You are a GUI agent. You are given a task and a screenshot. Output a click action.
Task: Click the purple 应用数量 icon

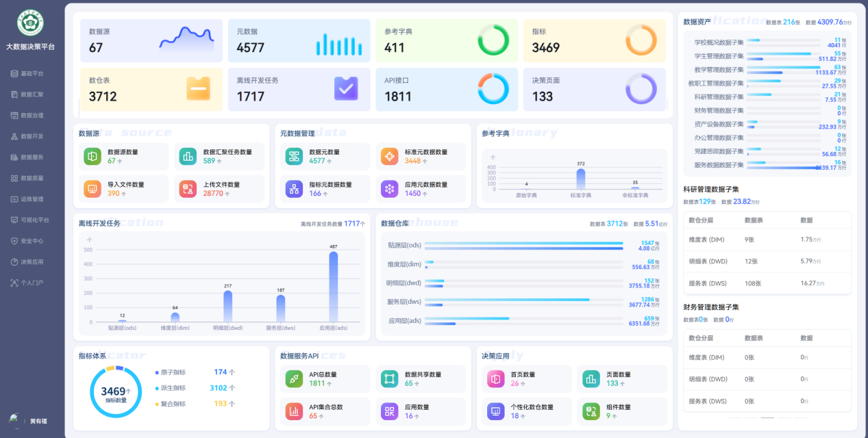[x=390, y=411]
